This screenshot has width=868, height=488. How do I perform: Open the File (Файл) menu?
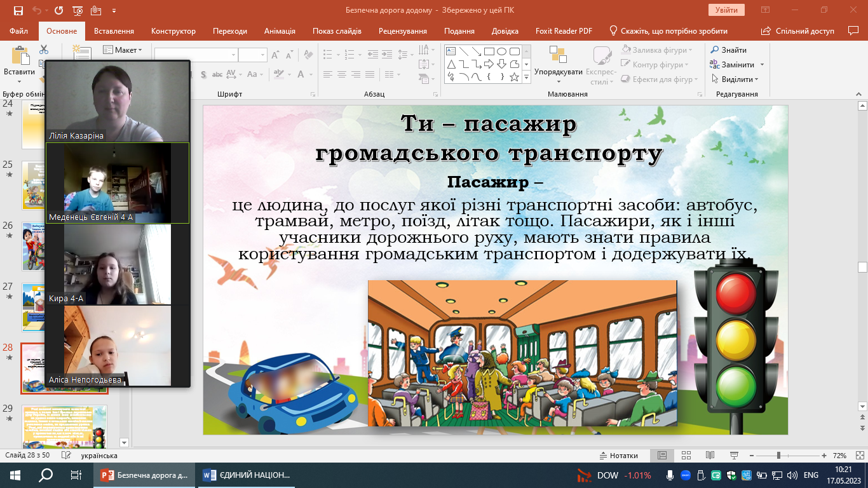(x=19, y=31)
